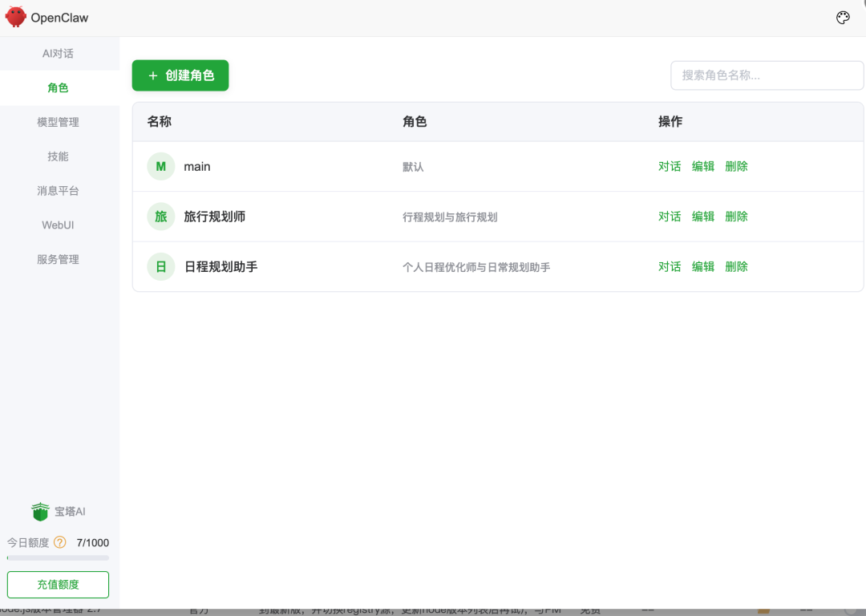The image size is (866, 616).
Task: Click the 旅 avatar of 旅行规划师
Action: tap(160, 216)
